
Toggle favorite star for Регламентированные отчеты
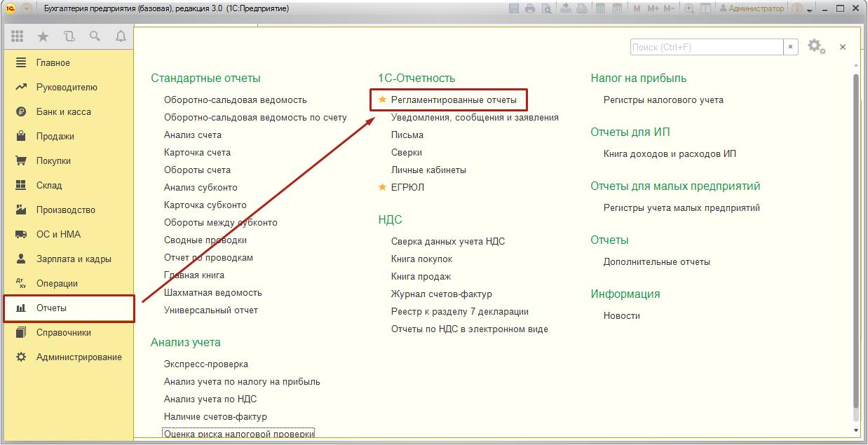382,100
